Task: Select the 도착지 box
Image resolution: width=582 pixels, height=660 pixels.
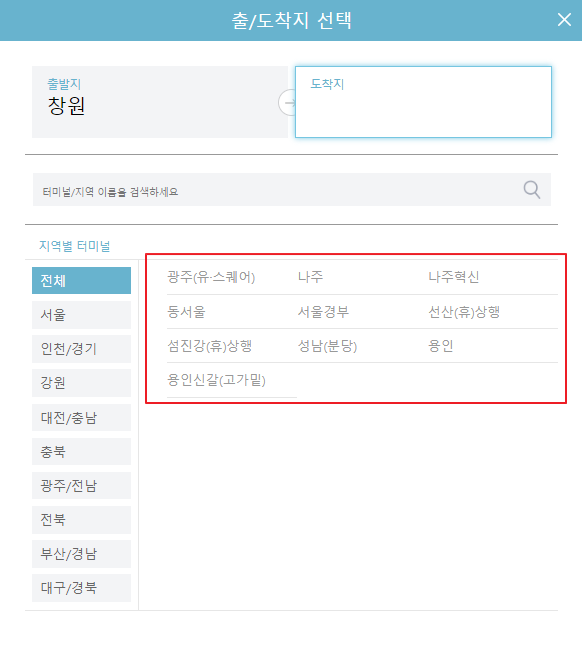Action: pos(423,102)
